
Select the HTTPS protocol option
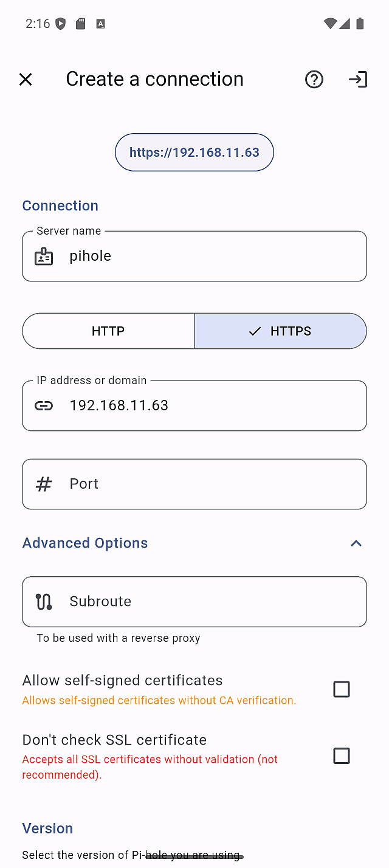click(280, 331)
